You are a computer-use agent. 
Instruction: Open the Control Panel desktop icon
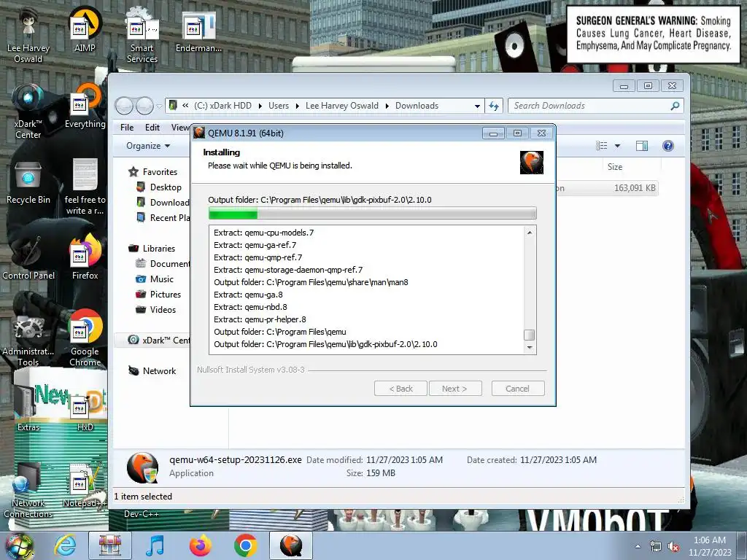(x=28, y=257)
